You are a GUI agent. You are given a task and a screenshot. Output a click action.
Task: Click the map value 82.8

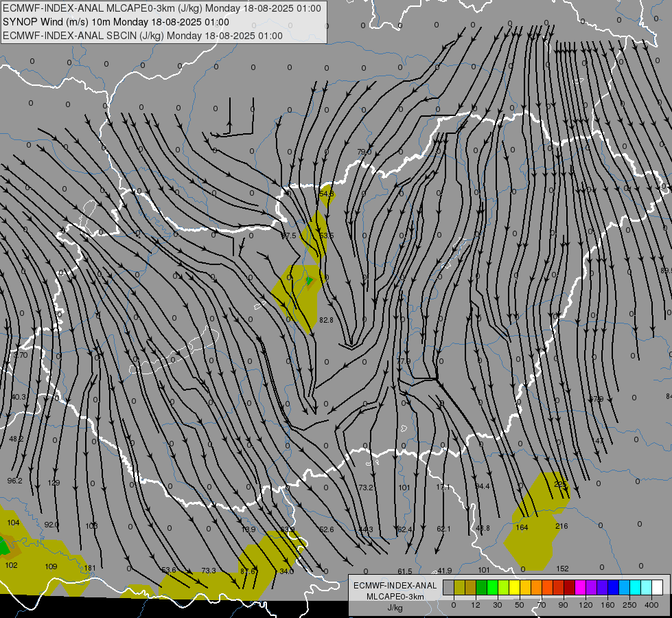[x=327, y=320]
